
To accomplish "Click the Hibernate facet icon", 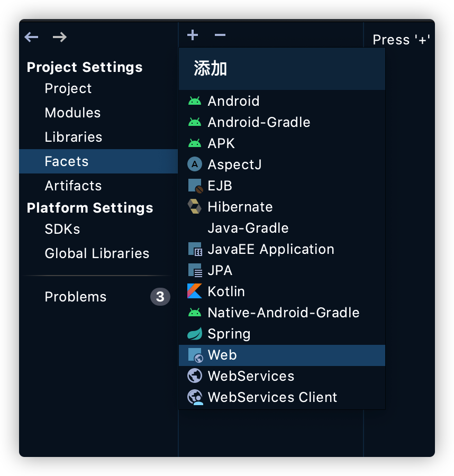I will pyautogui.click(x=195, y=207).
